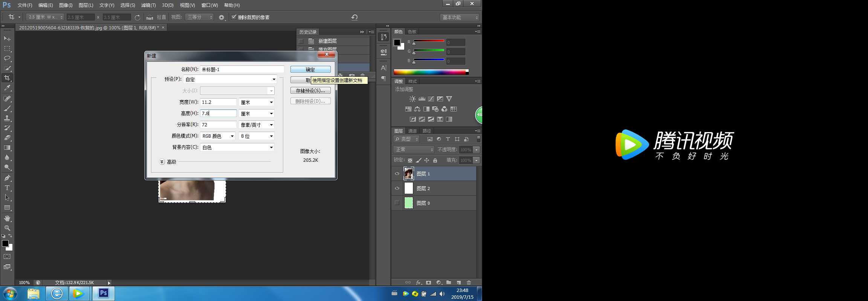The height and width of the screenshot is (301, 868).
Task: Hide 图层 2 with eye icon
Action: tap(397, 189)
